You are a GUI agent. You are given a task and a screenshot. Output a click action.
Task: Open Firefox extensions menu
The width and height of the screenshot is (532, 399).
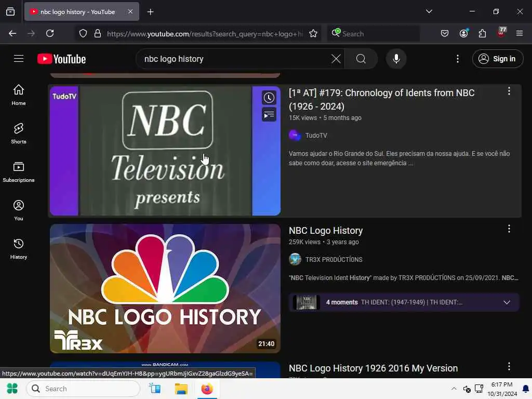point(482,33)
